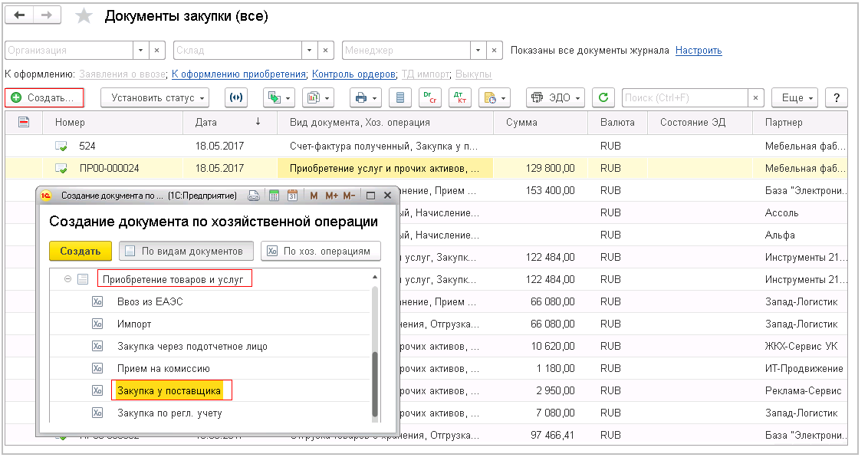868x464 pixels.
Task: Open calculator icon in dialog title bar
Action: (275, 196)
